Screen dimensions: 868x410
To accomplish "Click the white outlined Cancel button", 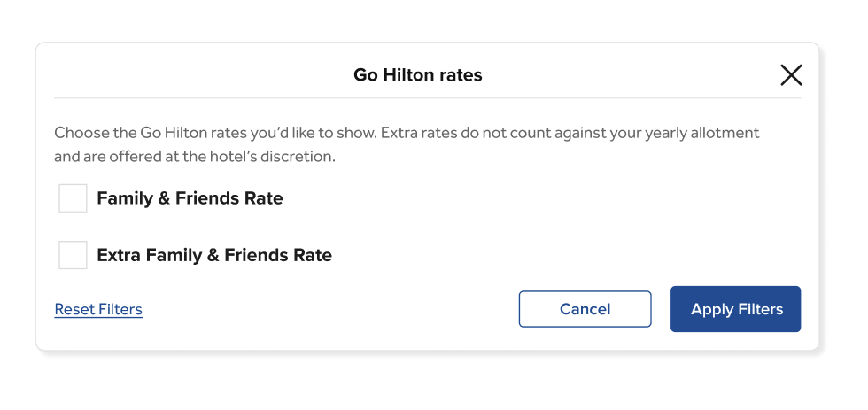I will [x=585, y=309].
